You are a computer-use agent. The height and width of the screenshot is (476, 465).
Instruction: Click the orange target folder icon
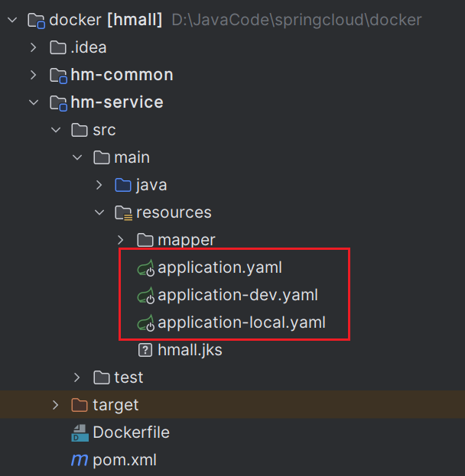coord(80,405)
